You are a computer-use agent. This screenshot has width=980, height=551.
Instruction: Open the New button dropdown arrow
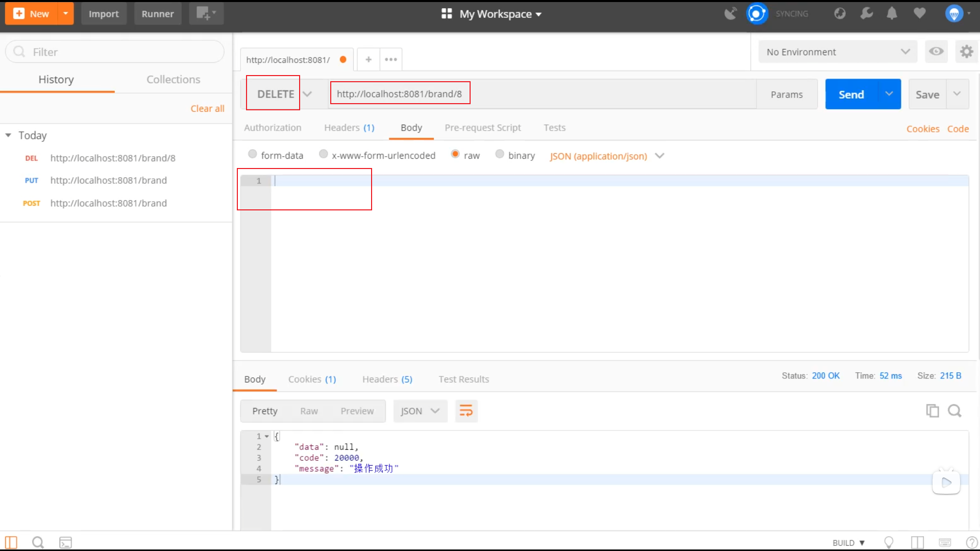65,14
